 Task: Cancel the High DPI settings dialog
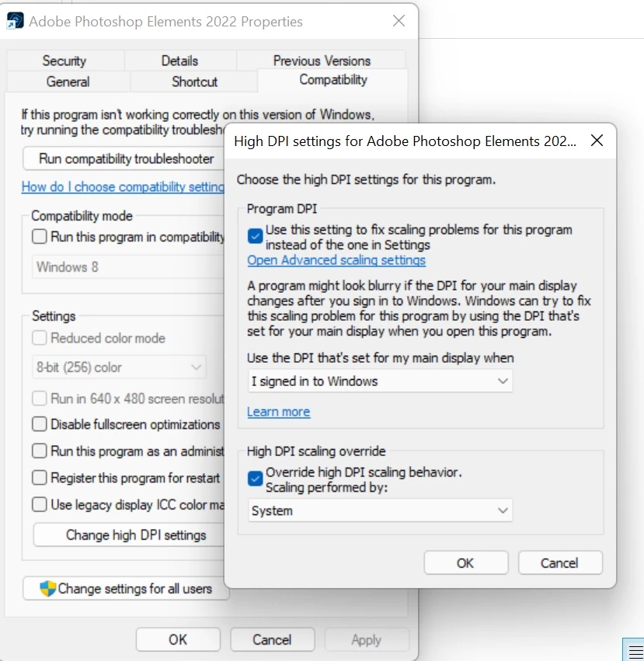click(x=560, y=563)
